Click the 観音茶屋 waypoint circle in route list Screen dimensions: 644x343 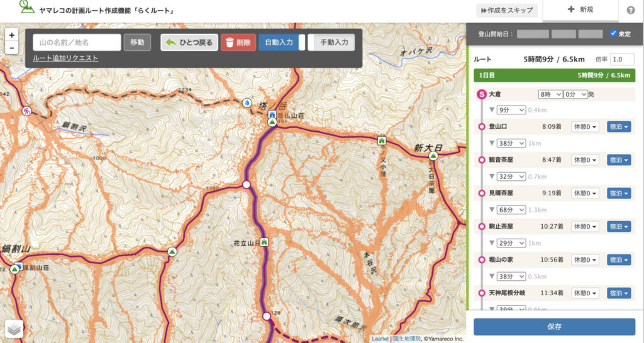coord(482,160)
